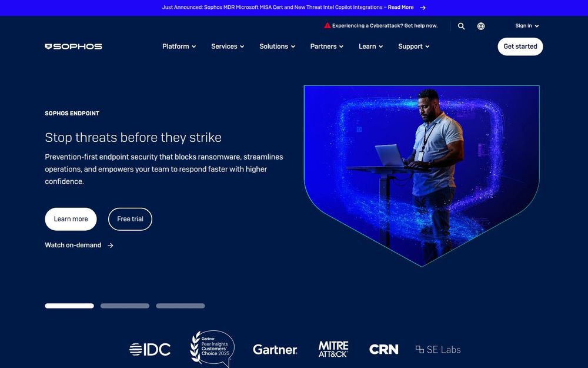The height and width of the screenshot is (368, 588).
Task: Click the SE Labs logo
Action: point(438,350)
